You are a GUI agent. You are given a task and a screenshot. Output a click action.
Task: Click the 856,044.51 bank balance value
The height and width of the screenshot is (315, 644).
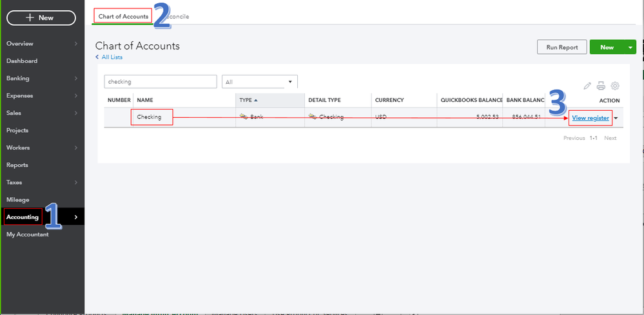click(526, 117)
